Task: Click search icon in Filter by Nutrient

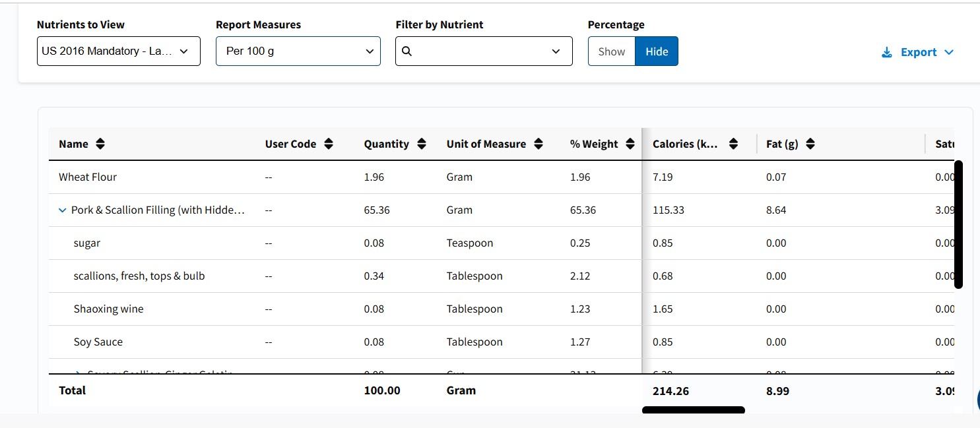Action: 407,51
